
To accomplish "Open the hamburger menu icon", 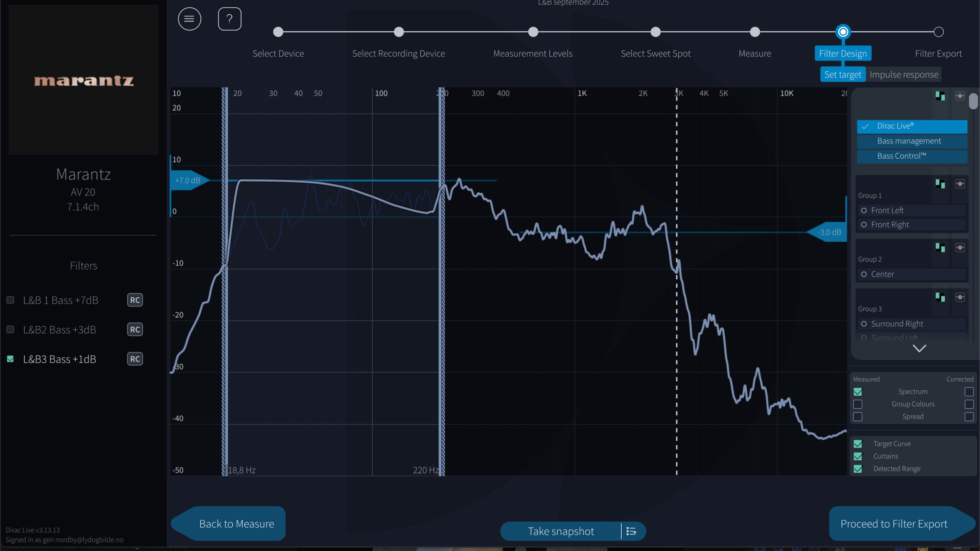I will pos(189,19).
